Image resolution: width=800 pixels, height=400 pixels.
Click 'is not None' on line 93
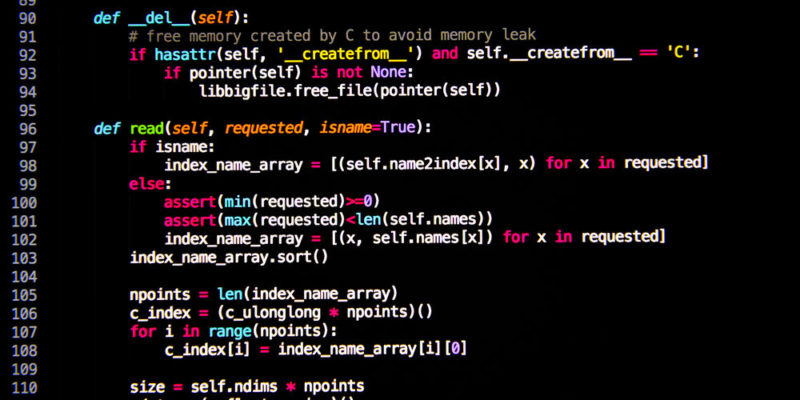[x=357, y=72]
